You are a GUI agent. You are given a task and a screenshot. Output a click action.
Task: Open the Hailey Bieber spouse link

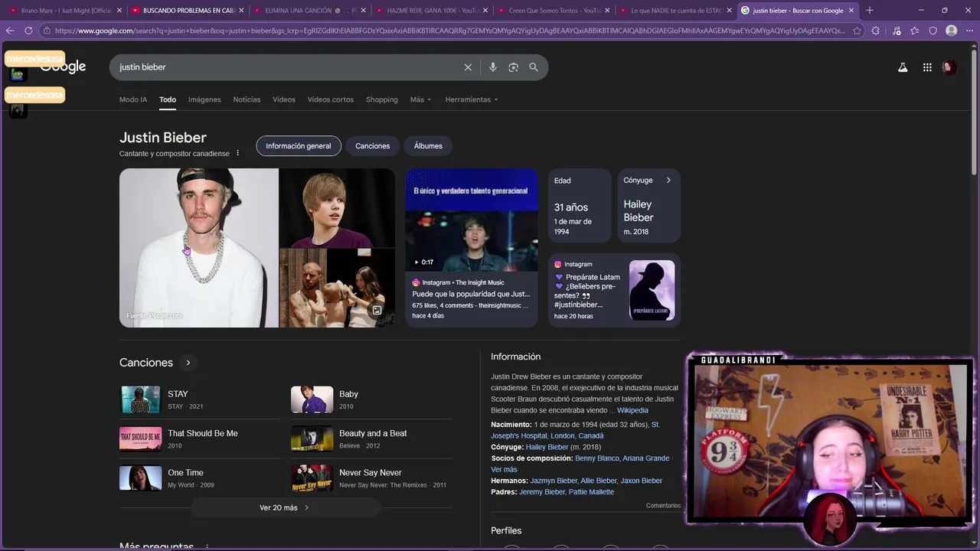(x=547, y=447)
